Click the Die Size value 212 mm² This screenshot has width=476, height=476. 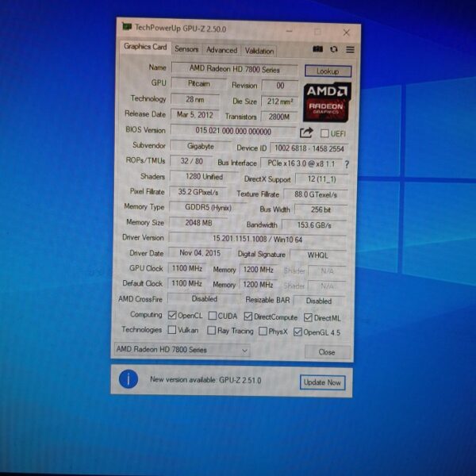pyautogui.click(x=279, y=102)
